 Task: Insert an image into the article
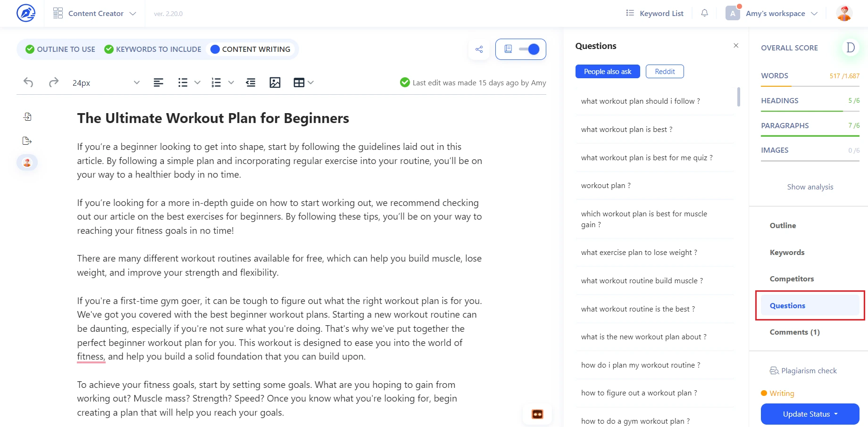pos(275,82)
